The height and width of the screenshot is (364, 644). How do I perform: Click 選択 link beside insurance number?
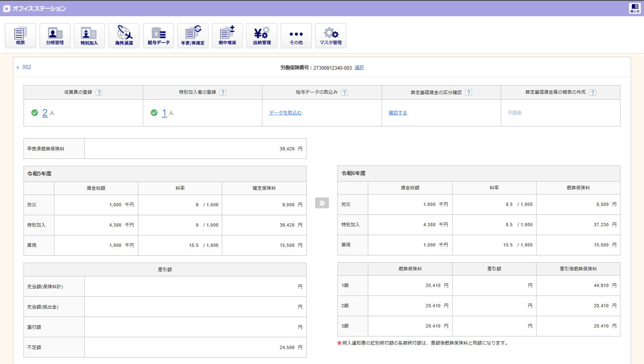pyautogui.click(x=359, y=68)
